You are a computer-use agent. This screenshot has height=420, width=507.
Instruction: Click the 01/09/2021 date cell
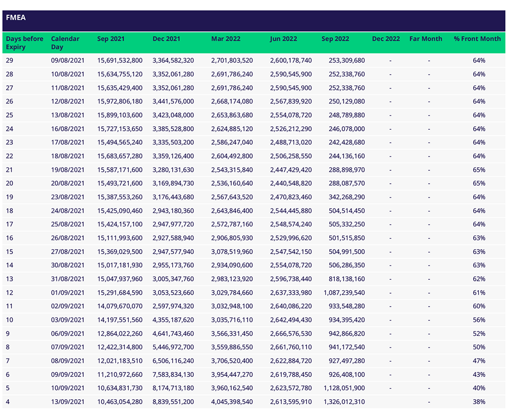coord(68,293)
